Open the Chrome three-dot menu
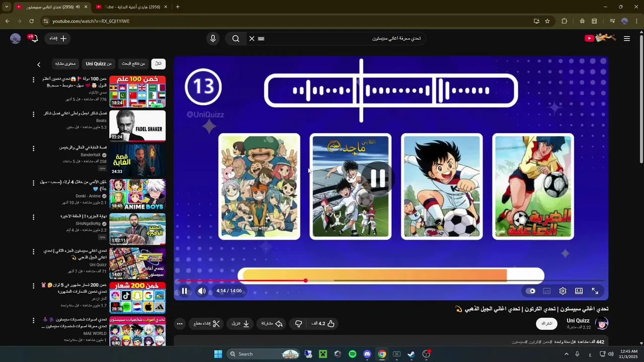This screenshot has width=644, height=362. pyautogui.click(x=636, y=21)
